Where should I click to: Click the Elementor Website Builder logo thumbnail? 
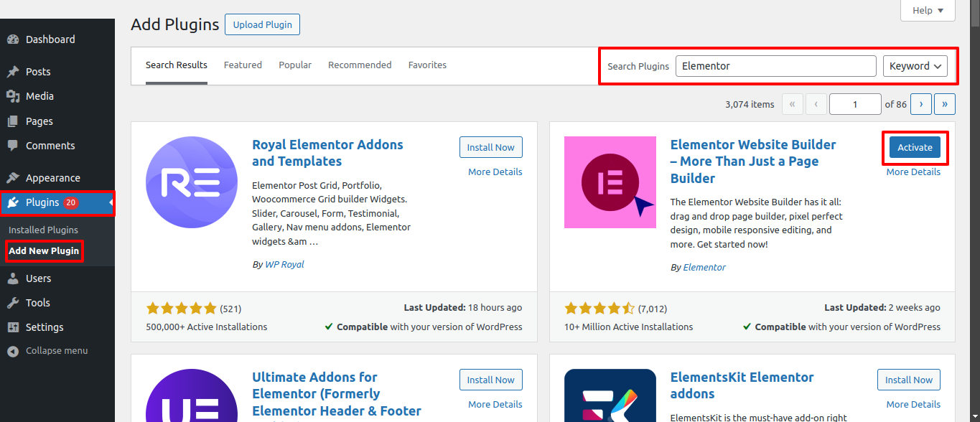point(610,182)
